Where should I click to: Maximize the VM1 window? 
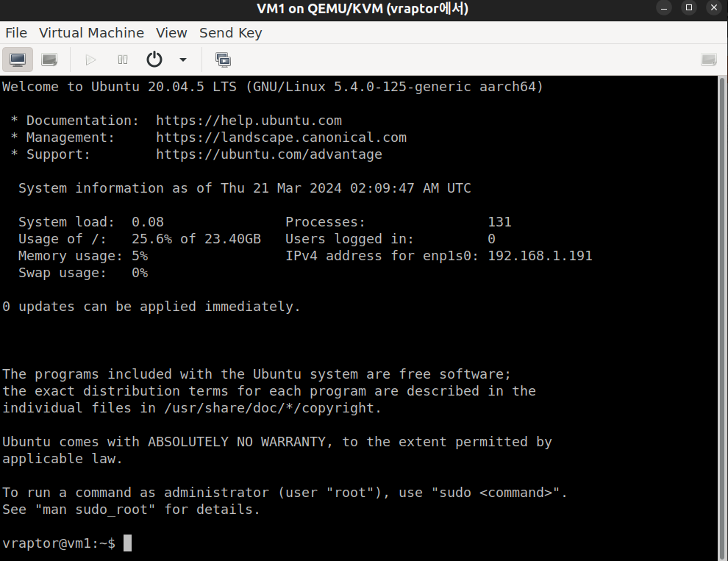[x=689, y=8]
